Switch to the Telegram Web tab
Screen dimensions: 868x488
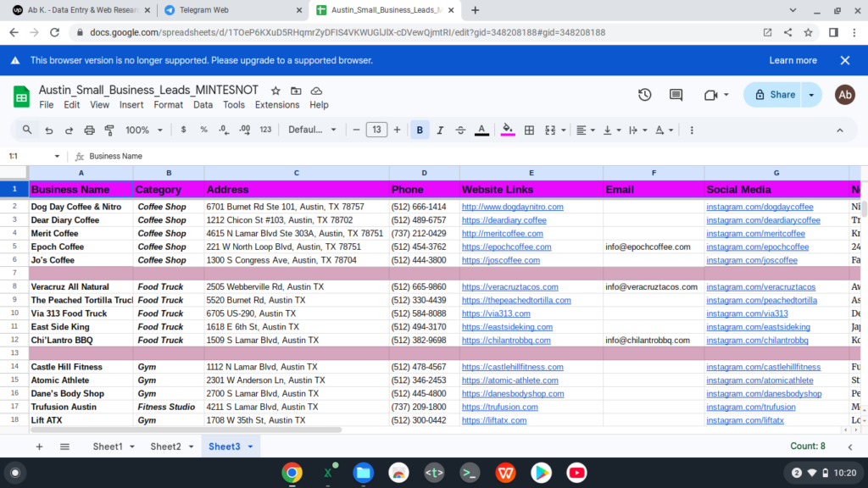[x=203, y=10]
